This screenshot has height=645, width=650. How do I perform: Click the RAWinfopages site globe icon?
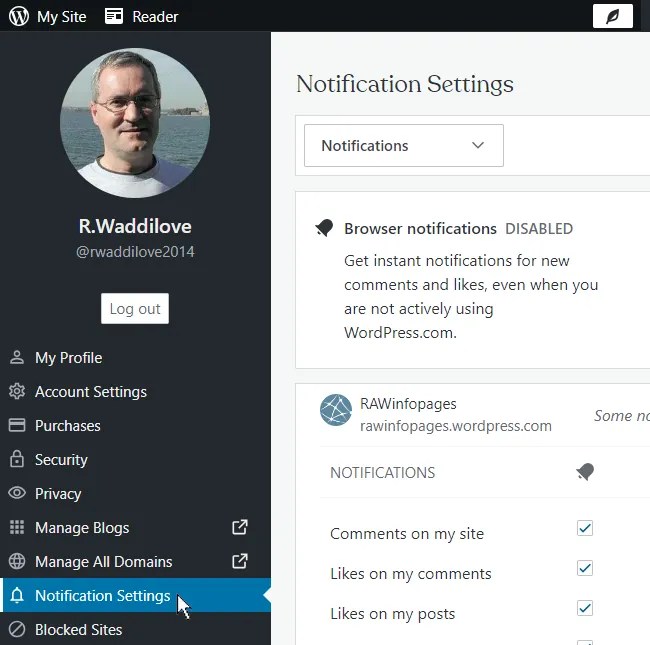click(336, 410)
